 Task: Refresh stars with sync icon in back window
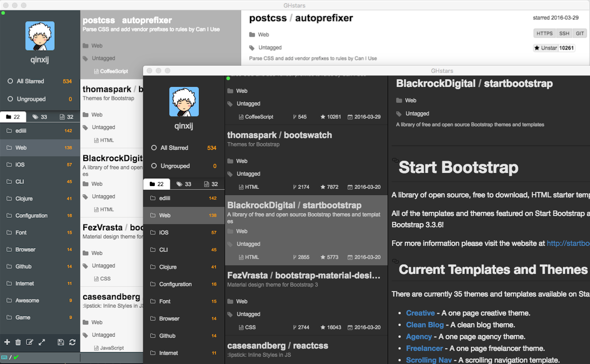click(x=72, y=342)
